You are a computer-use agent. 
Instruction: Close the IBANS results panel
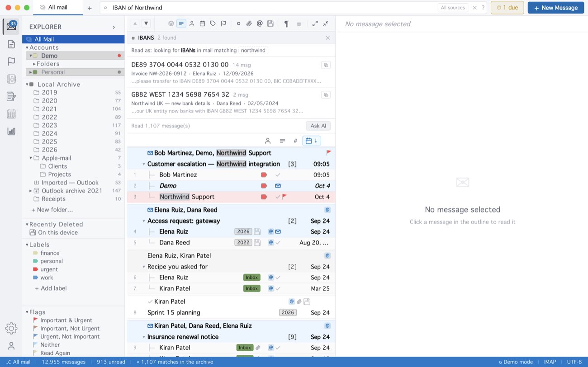[327, 38]
